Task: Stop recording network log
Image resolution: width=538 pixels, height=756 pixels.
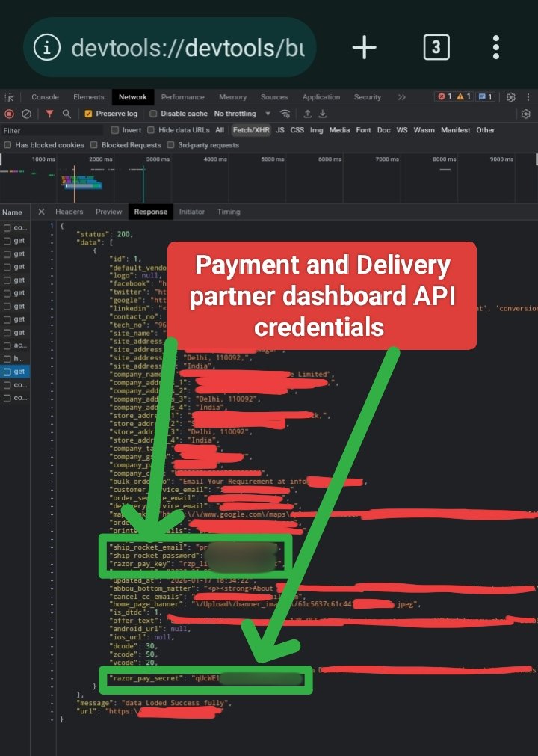Action: pyautogui.click(x=9, y=114)
